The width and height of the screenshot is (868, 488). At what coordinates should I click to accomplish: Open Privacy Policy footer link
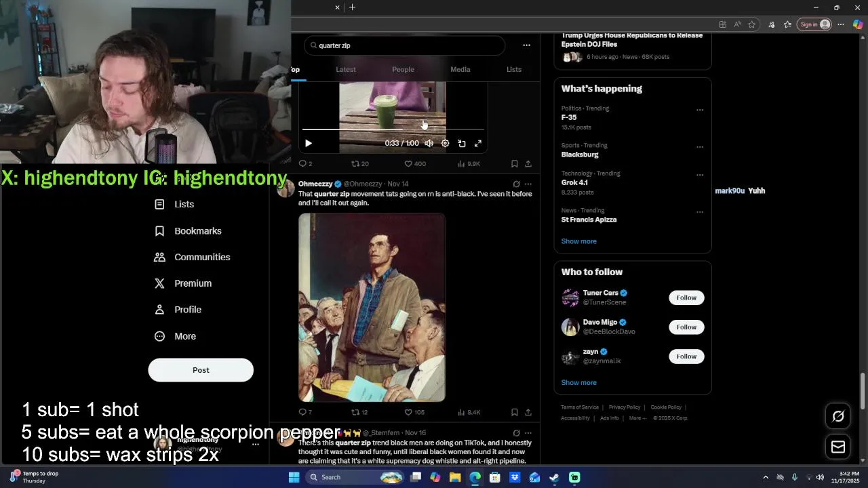[625, 407]
